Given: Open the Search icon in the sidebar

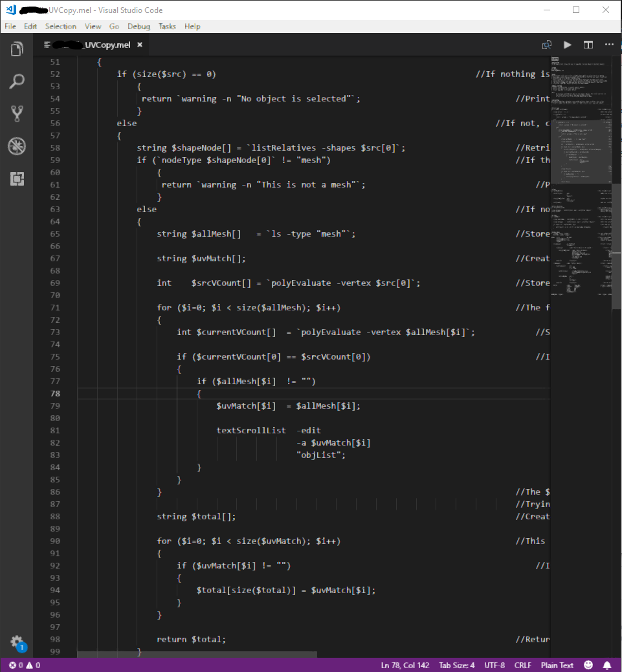Looking at the screenshot, I should tap(17, 81).
